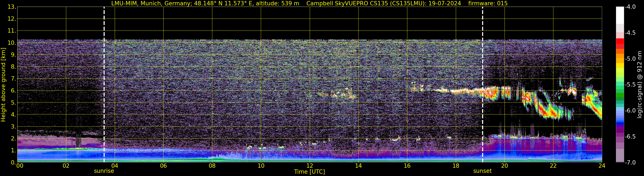Click the y-axis tick label '10.'
This screenshot has width=644, height=176.
12,43
